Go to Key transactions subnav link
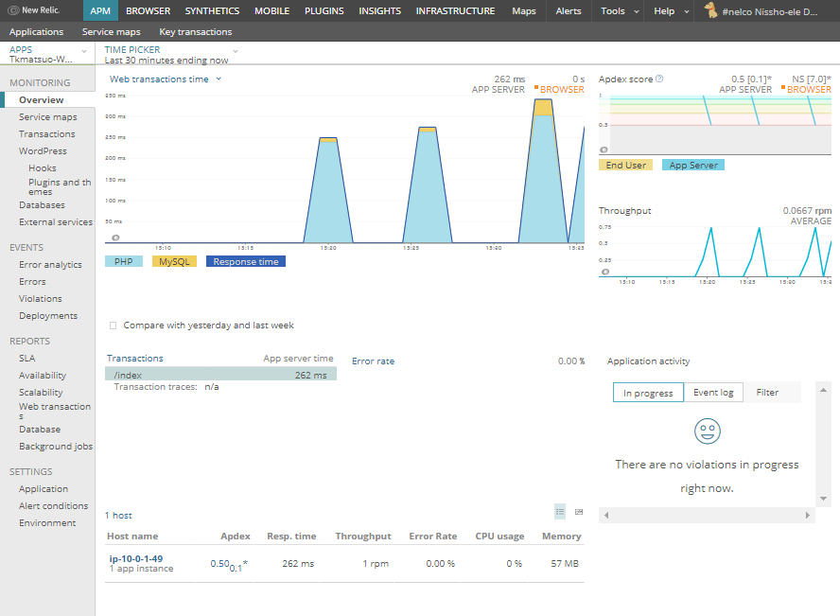840x616 pixels. pyautogui.click(x=196, y=31)
